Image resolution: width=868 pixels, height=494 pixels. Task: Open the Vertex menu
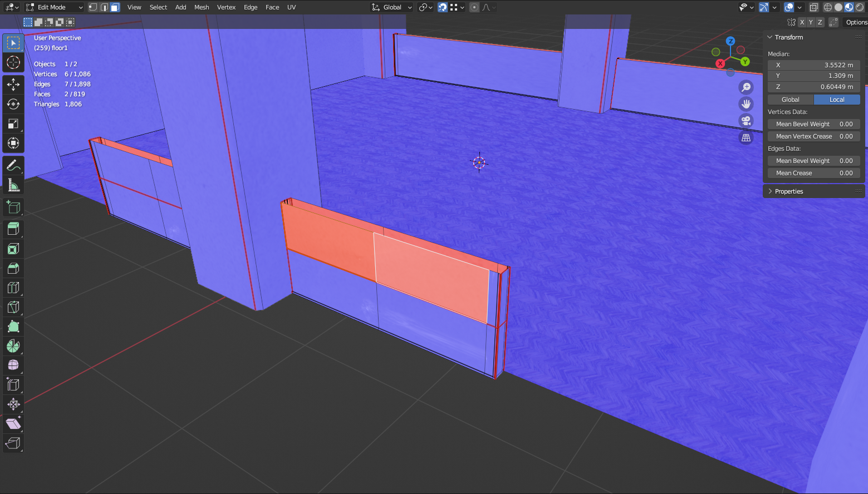point(226,7)
